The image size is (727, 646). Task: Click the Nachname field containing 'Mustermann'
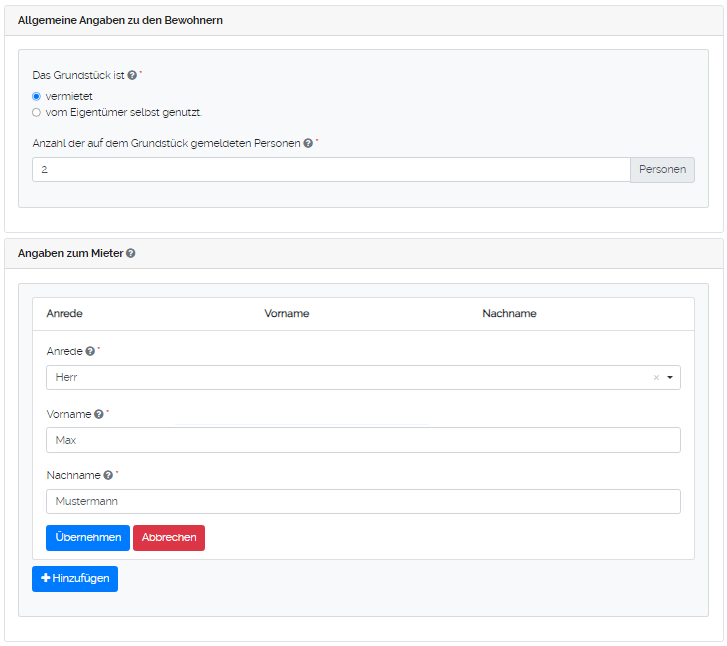(x=362, y=502)
